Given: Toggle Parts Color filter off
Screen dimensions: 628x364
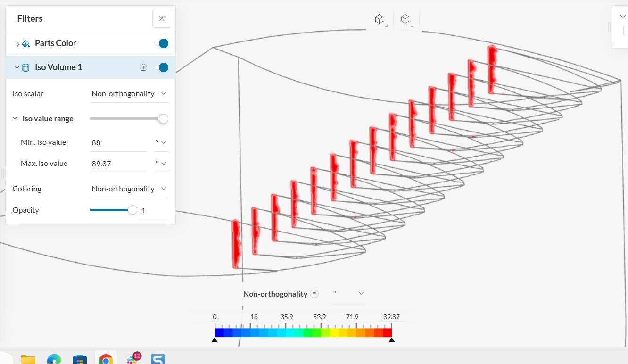Looking at the screenshot, I should 161,43.
